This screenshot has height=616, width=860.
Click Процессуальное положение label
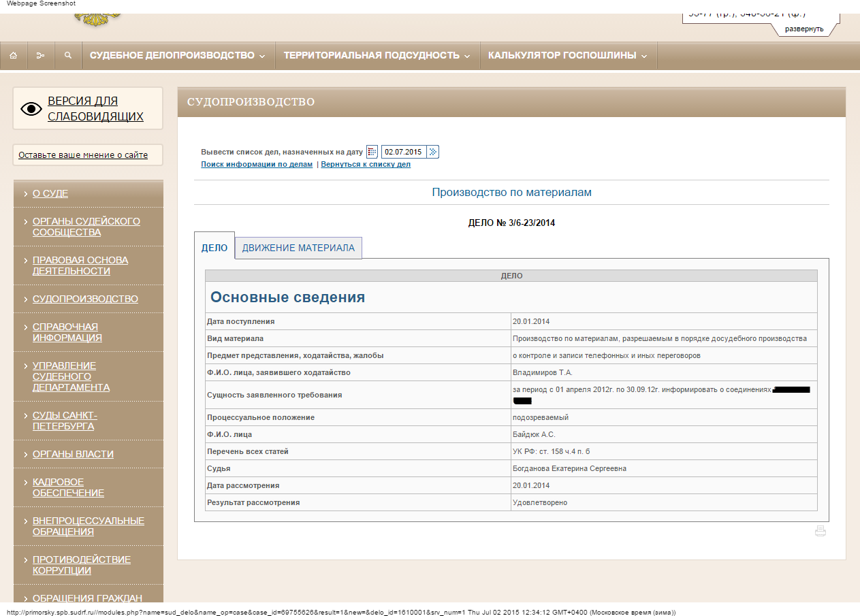pos(261,417)
